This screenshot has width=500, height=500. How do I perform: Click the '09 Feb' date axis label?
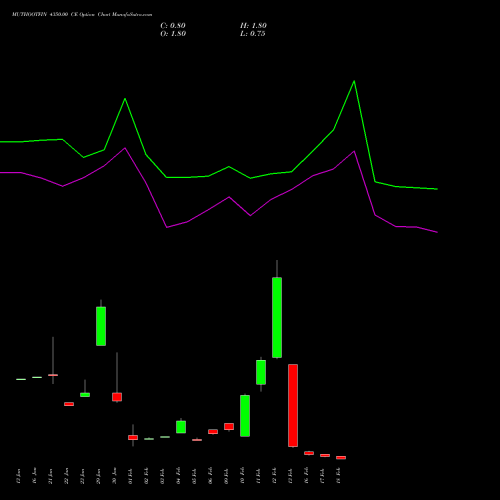point(226,476)
